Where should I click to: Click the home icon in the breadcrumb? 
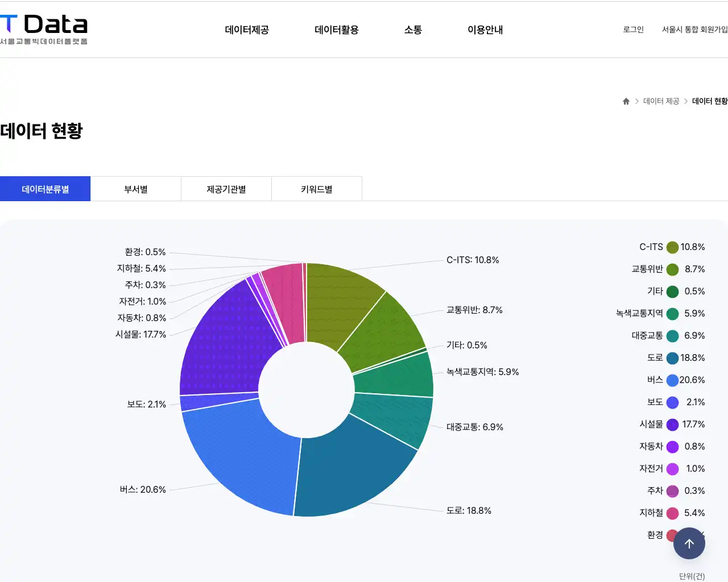pyautogui.click(x=626, y=101)
